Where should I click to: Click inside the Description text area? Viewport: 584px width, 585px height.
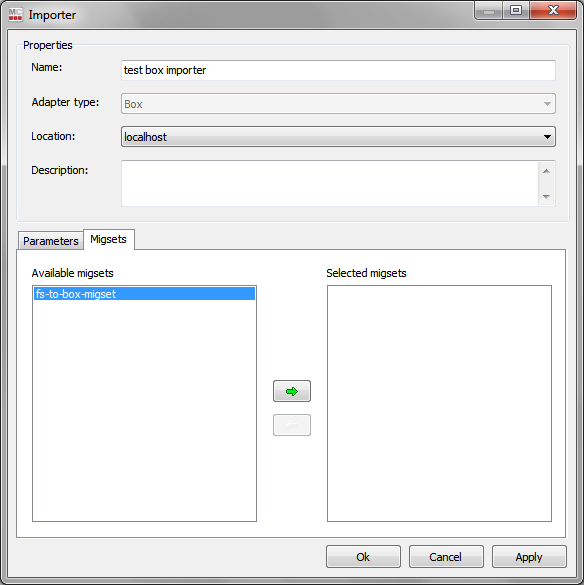330,183
